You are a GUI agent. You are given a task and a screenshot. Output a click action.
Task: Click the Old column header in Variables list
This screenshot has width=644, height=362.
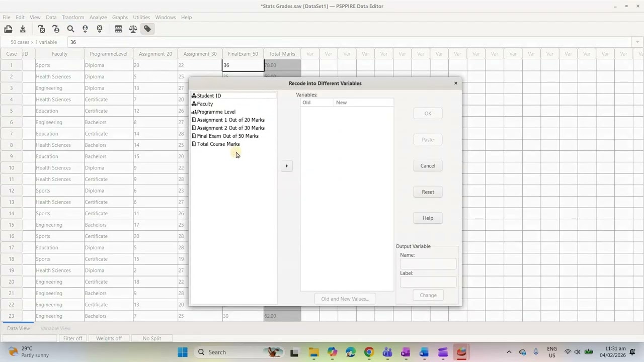[x=317, y=103]
